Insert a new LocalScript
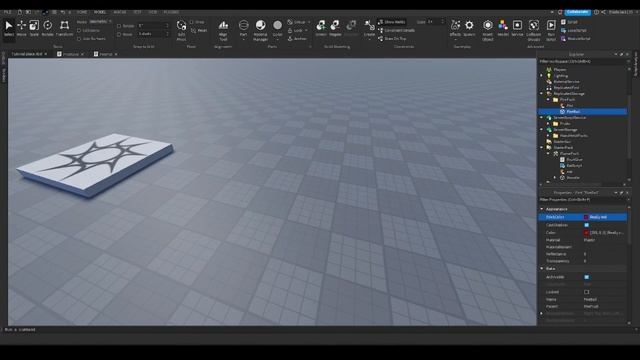This screenshot has height=360, width=640. (573, 30)
